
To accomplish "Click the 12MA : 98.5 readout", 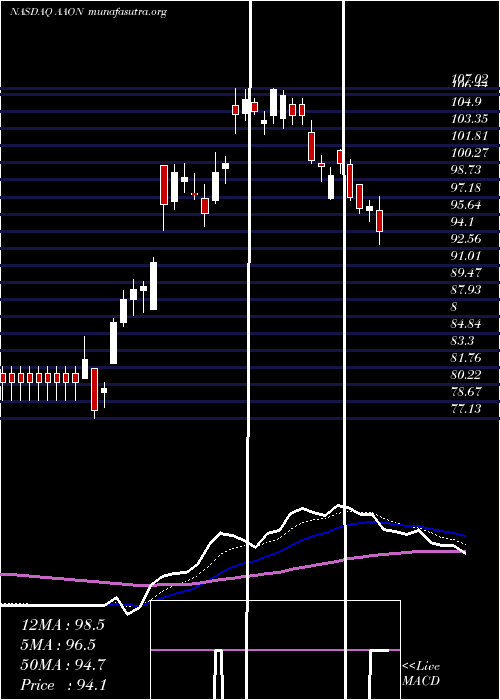I will point(63,625).
